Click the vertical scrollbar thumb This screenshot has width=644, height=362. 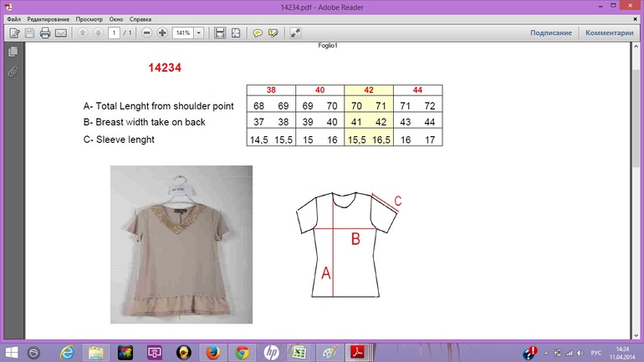pos(636,118)
